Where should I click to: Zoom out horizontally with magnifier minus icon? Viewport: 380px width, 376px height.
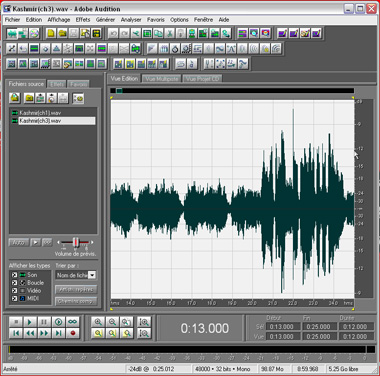112,322
